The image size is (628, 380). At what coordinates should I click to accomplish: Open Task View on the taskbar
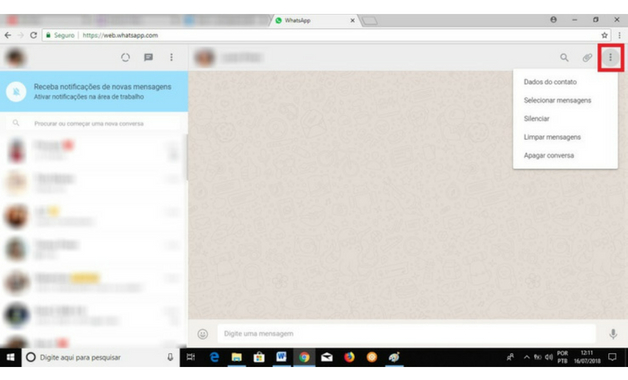tap(191, 357)
